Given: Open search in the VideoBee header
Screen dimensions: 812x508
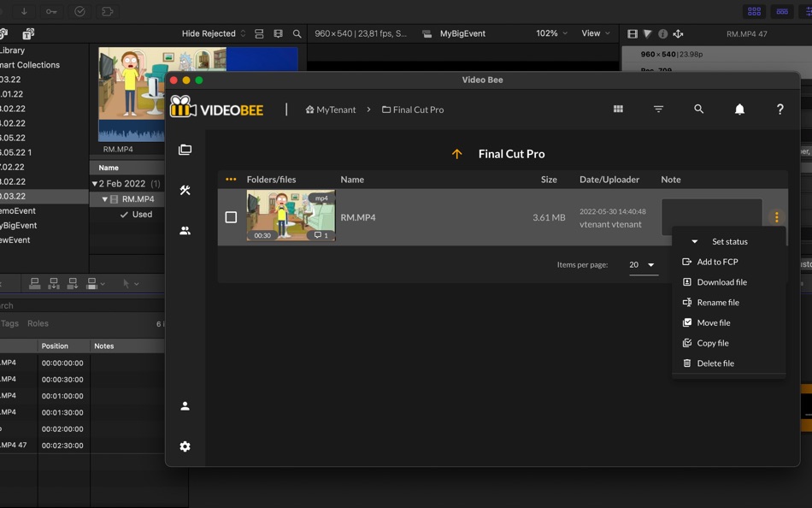Looking at the screenshot, I should pyautogui.click(x=698, y=109).
